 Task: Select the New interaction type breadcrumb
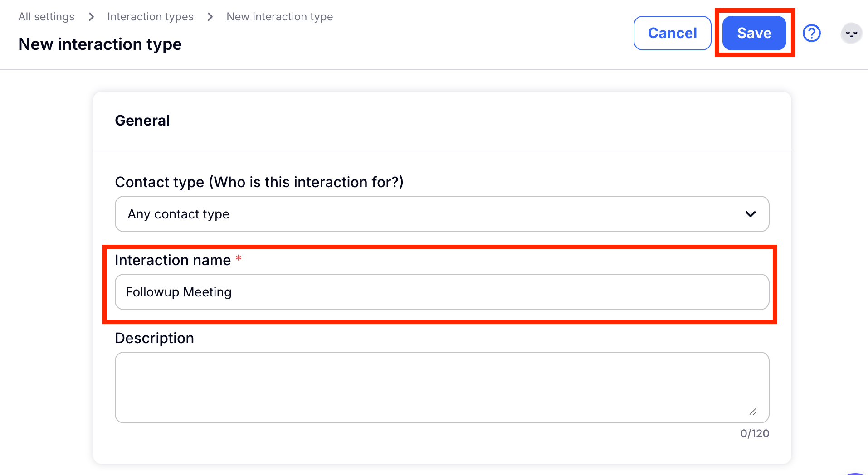pos(279,17)
